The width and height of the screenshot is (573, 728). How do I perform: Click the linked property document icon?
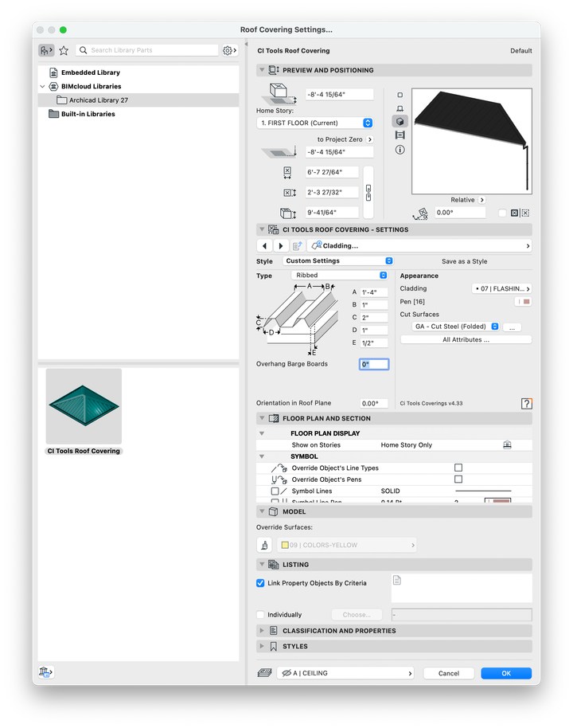[x=396, y=580]
